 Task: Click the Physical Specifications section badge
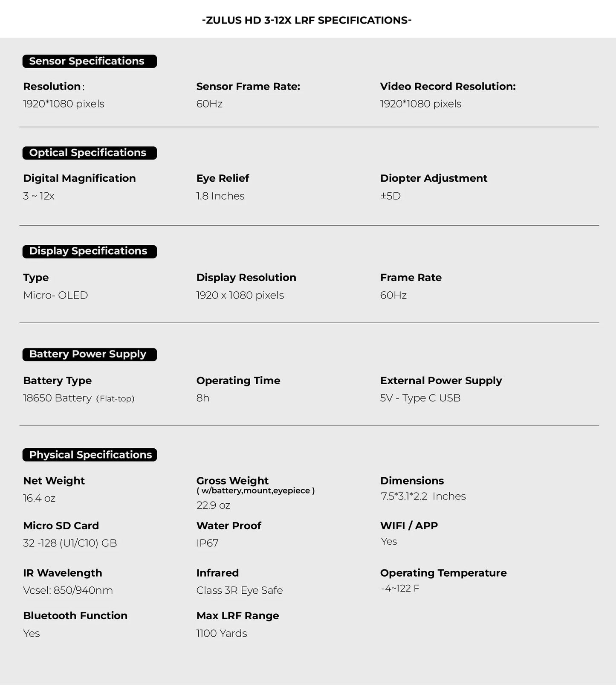click(90, 455)
